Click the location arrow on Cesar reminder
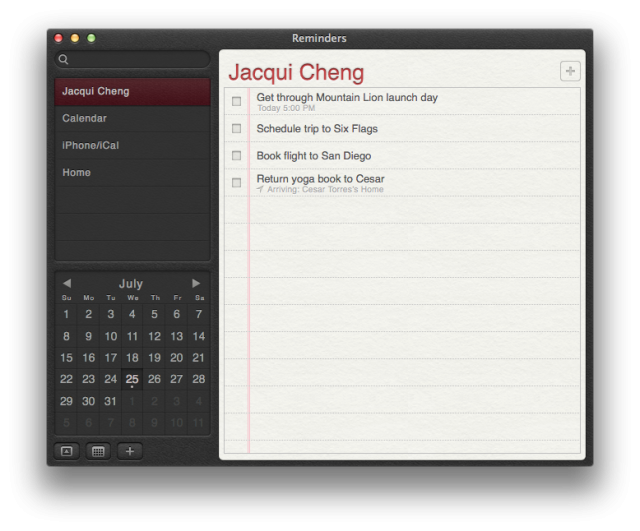This screenshot has width=640, height=531. (260, 189)
